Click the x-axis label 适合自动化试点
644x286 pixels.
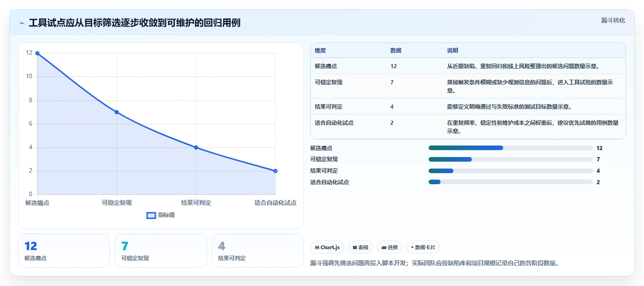[275, 203]
